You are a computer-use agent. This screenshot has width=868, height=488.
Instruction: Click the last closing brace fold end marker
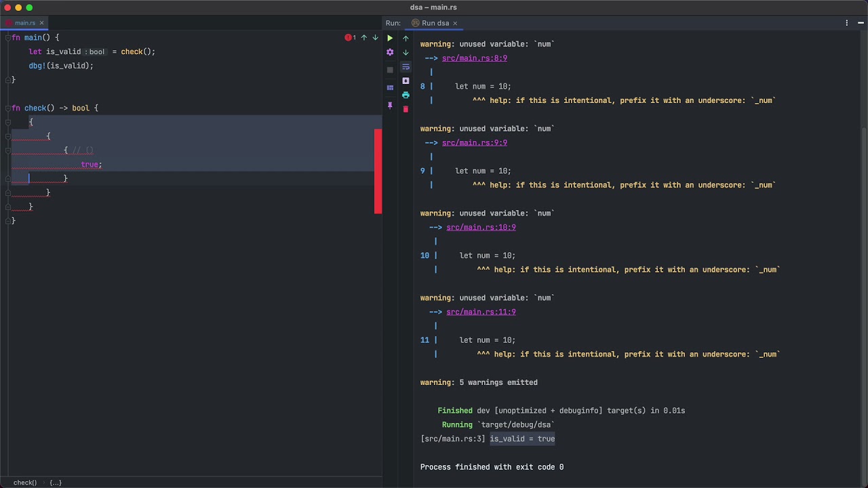[x=7, y=221]
